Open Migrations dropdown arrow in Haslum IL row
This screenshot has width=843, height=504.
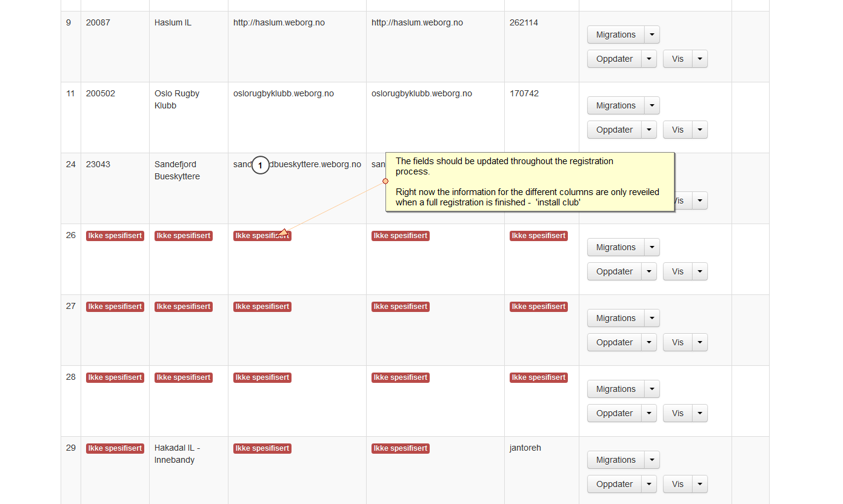pos(651,35)
